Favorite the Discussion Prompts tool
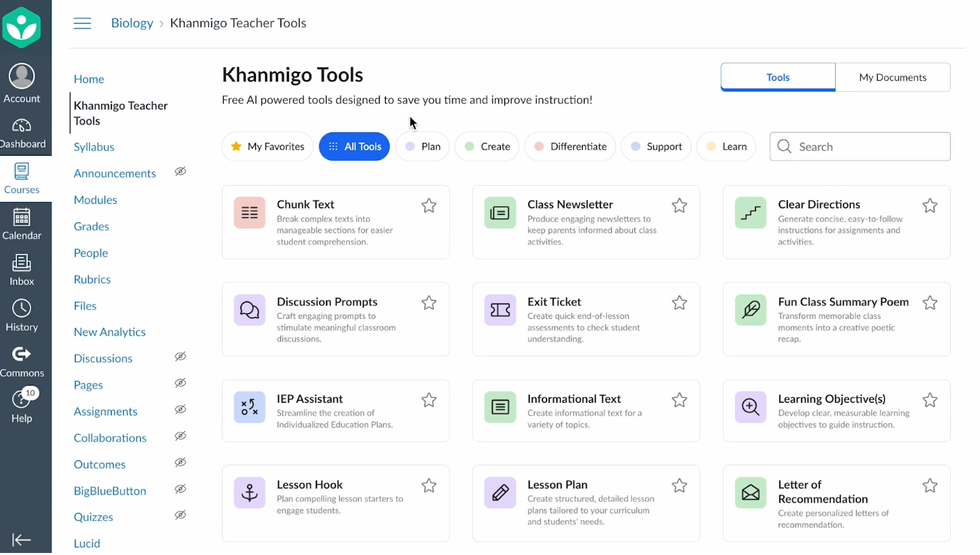 [429, 303]
